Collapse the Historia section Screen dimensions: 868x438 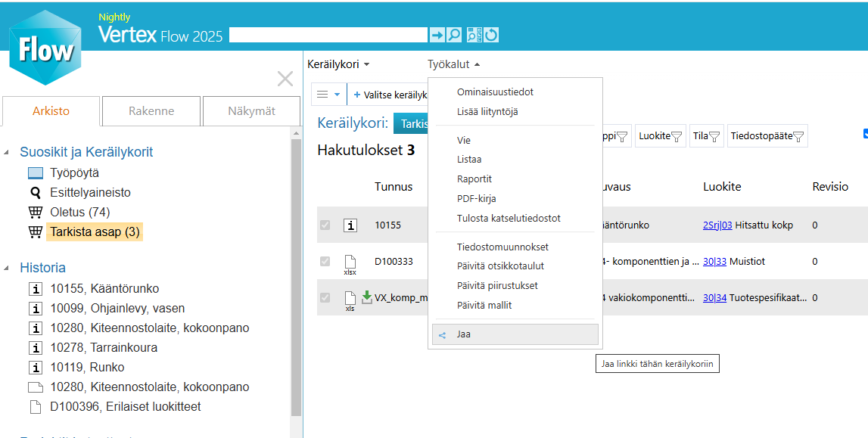point(7,269)
